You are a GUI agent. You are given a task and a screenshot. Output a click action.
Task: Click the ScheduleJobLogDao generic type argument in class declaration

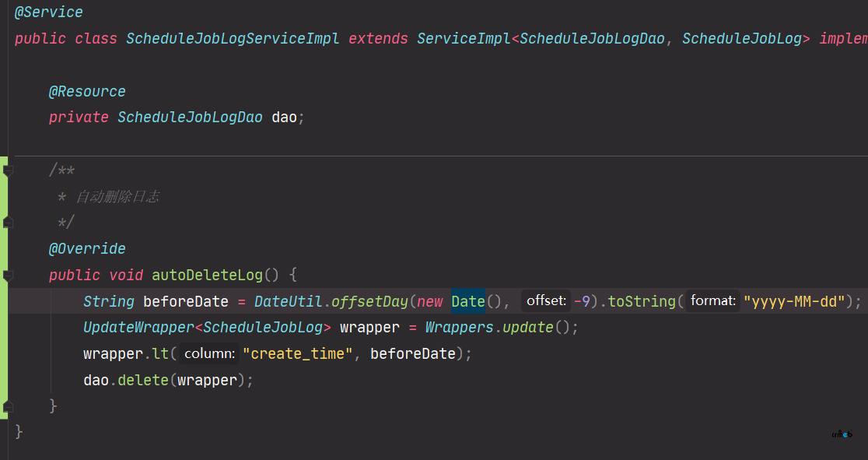tap(592, 39)
